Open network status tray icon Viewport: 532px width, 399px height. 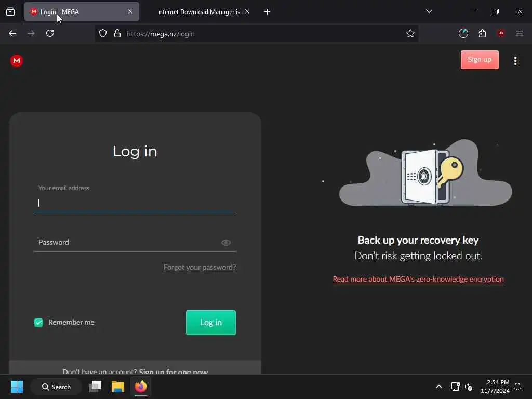tap(455, 387)
